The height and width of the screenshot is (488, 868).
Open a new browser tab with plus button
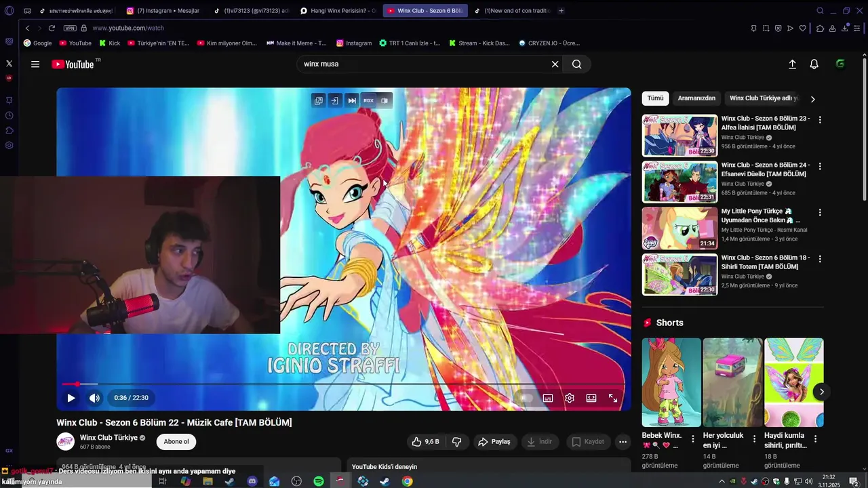click(x=561, y=11)
